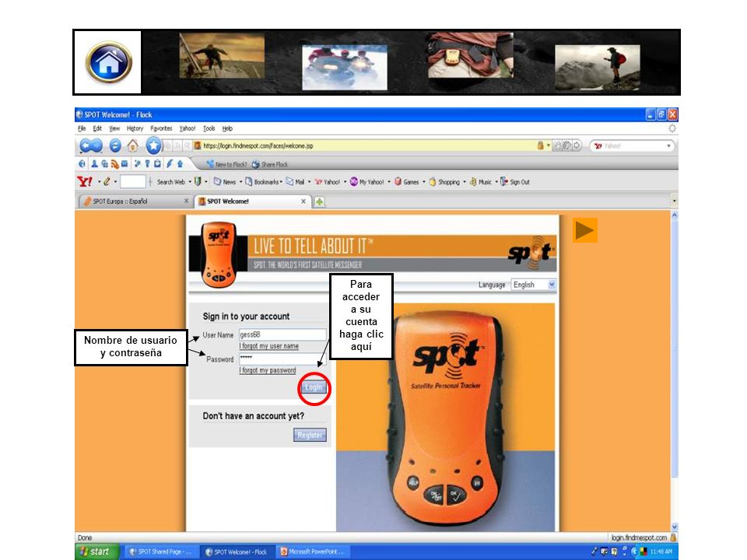This screenshot has width=747, height=560.
Task: Open the Help menu
Action: click(227, 128)
